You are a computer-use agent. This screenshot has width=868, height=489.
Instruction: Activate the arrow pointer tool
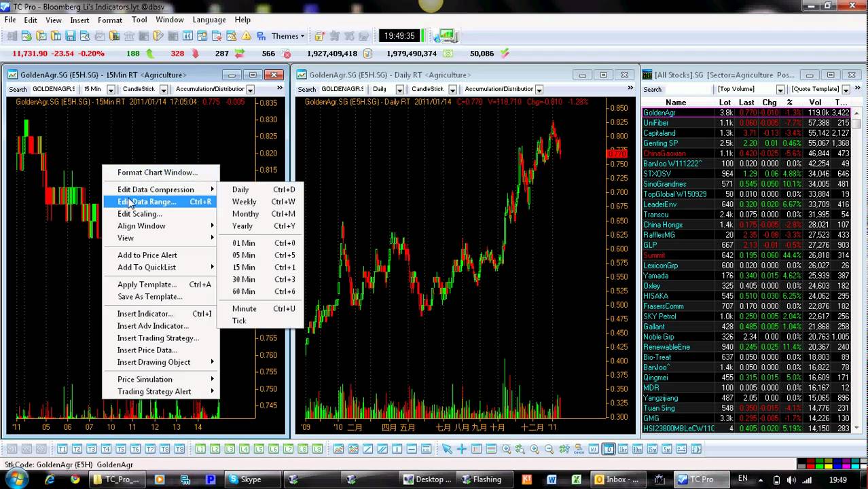(446, 449)
